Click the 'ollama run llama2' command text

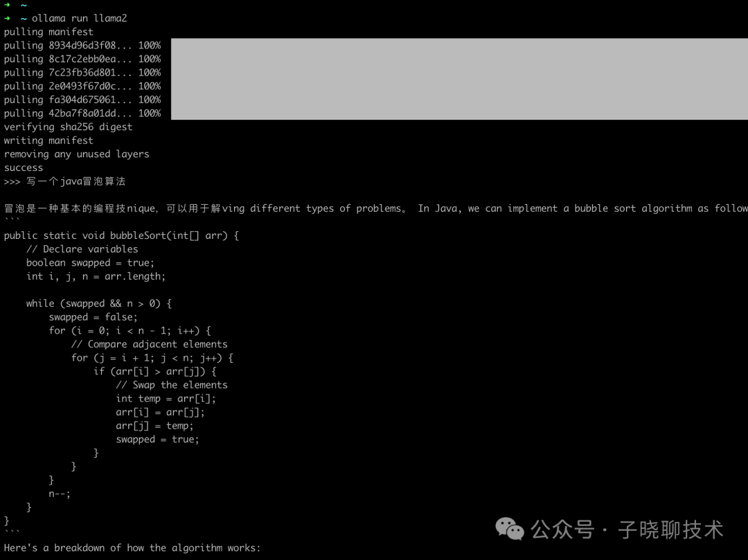click(79, 18)
